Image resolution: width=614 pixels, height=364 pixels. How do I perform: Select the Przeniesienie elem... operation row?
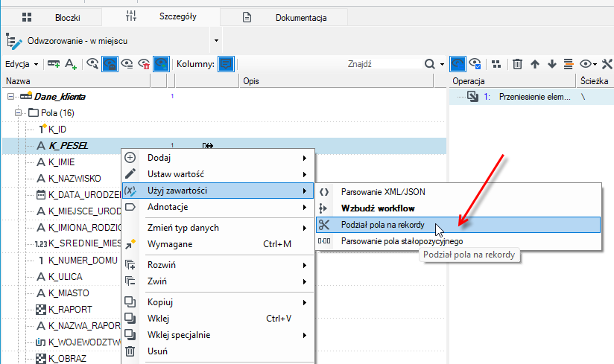531,97
